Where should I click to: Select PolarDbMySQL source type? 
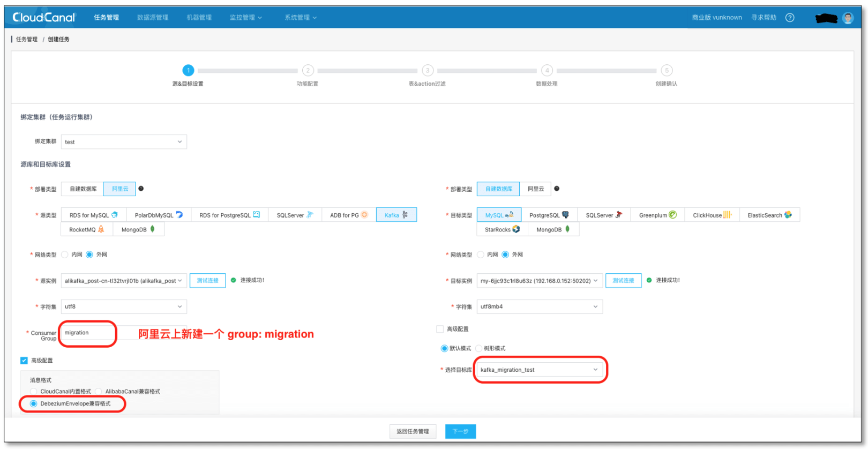tap(159, 215)
